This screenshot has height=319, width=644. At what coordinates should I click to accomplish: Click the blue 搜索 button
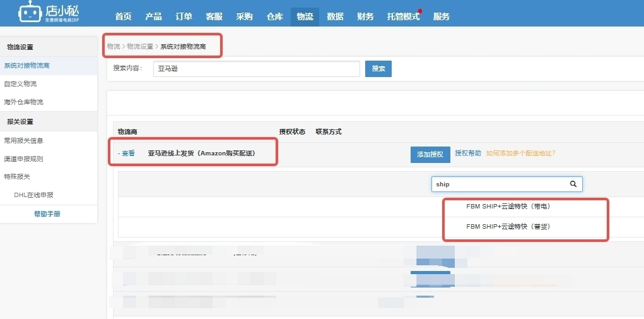(x=378, y=69)
